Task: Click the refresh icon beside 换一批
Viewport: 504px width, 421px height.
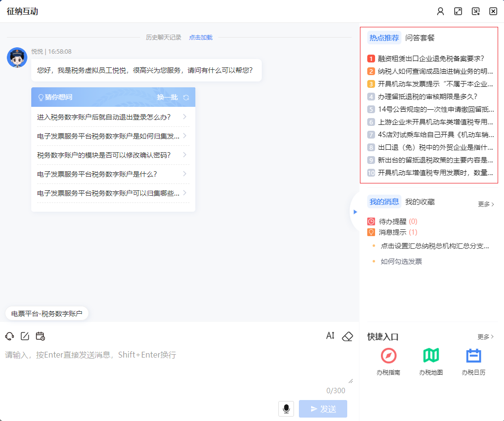Action: tap(186, 97)
